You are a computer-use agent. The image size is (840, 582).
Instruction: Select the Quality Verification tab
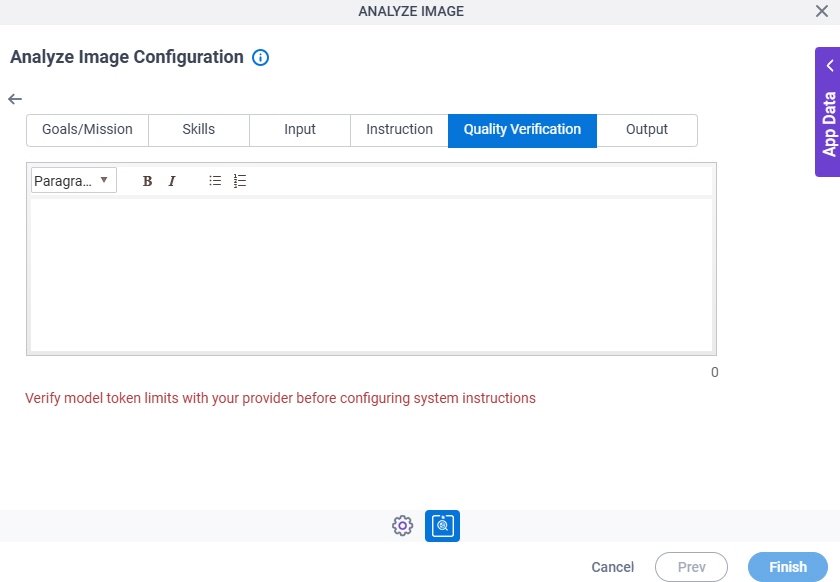point(522,130)
